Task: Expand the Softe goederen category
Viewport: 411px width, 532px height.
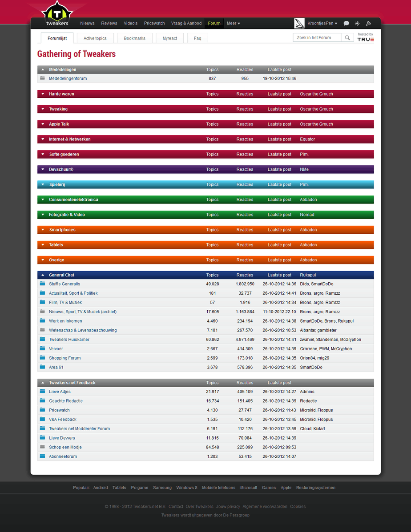Action: coord(43,154)
